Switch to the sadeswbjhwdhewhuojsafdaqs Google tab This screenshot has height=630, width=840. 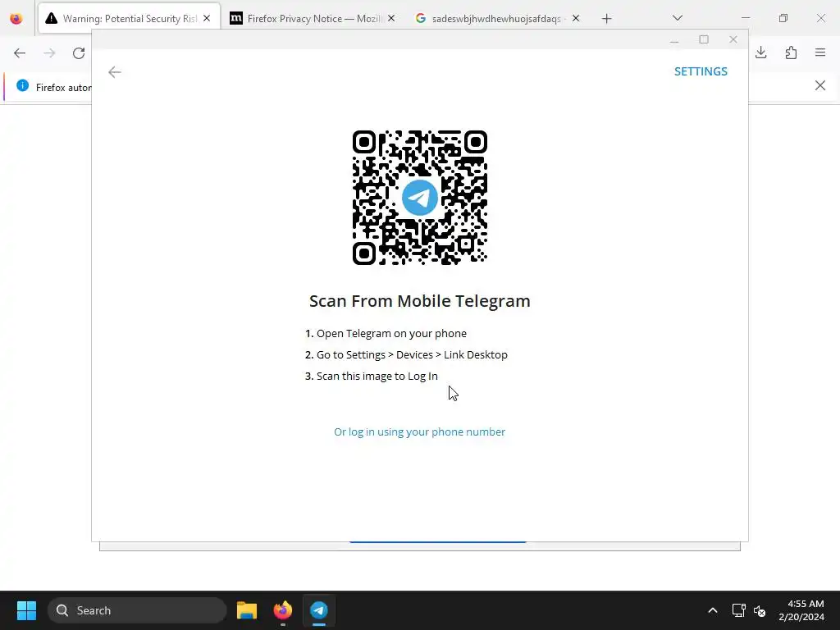pyautogui.click(x=491, y=19)
